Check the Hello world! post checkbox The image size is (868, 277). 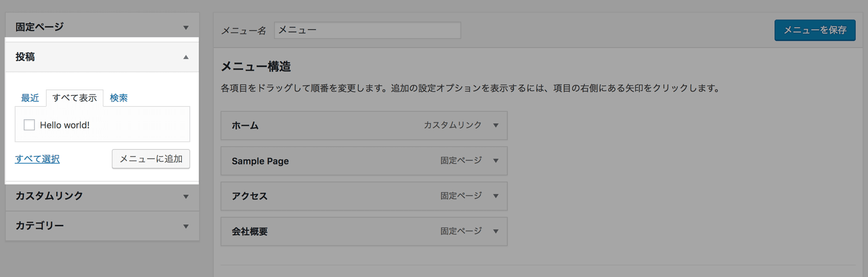pos(29,125)
